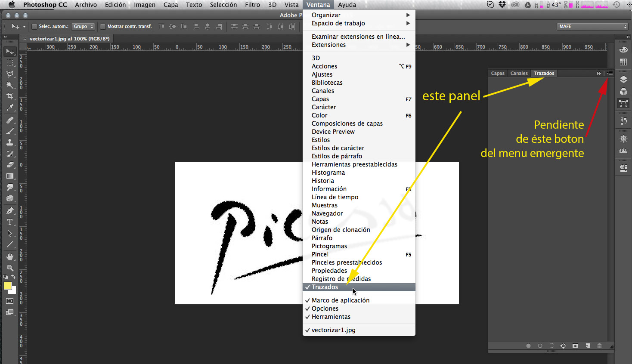Open the Layers icon in the panel dock
Screen dimensions: 632x364
[x=623, y=80]
